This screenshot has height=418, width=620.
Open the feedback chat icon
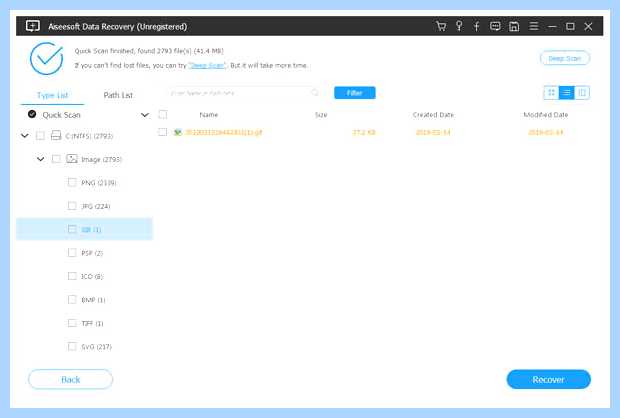(495, 26)
